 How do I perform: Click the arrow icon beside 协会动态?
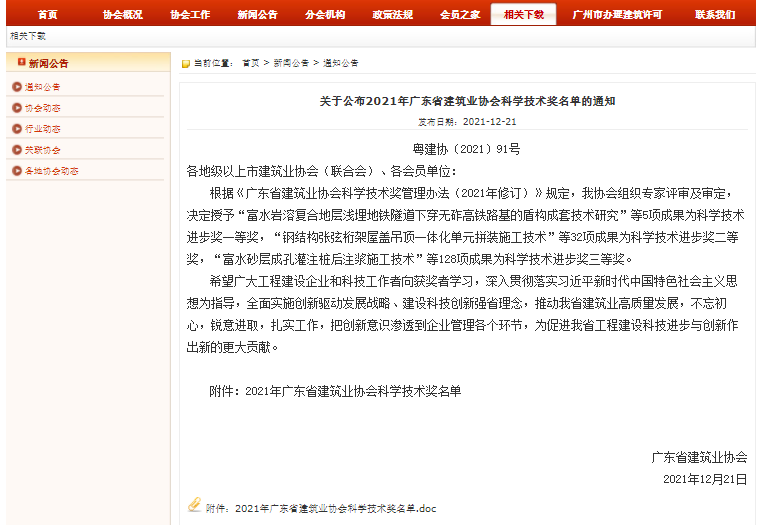click(17, 108)
